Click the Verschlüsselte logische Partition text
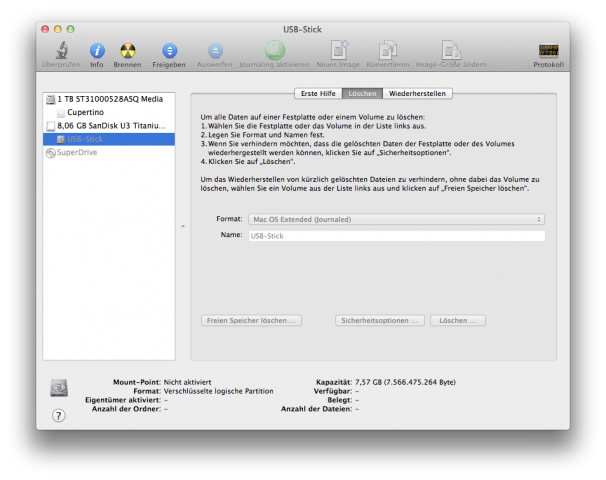 tap(218, 391)
